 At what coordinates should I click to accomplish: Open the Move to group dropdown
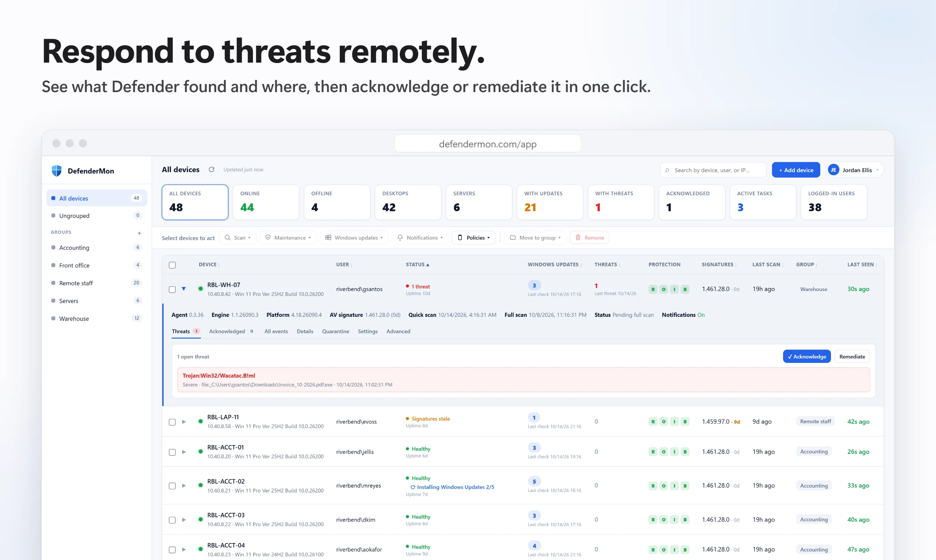[535, 237]
